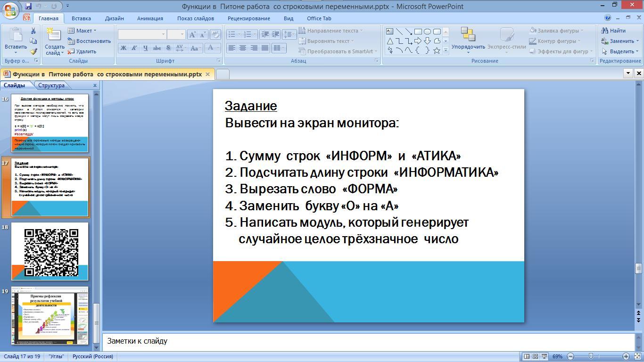The image size is (644, 362).
Task: Toggle text shadow (S) formatting
Action: point(168,48)
